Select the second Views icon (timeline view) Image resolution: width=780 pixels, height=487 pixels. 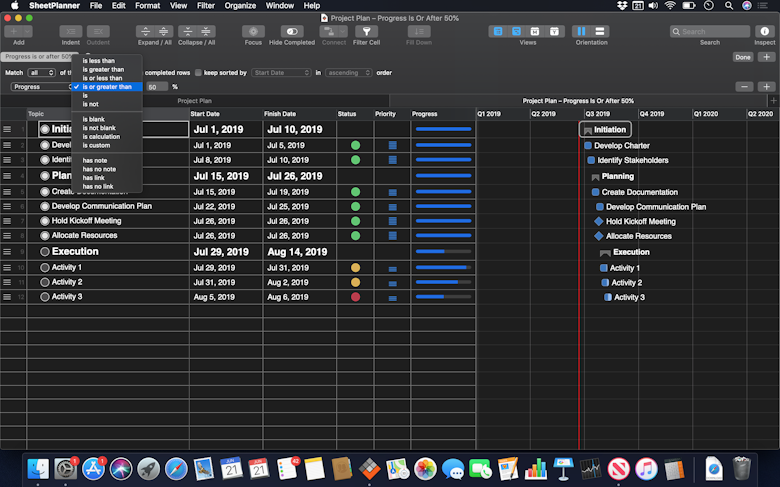(516, 31)
